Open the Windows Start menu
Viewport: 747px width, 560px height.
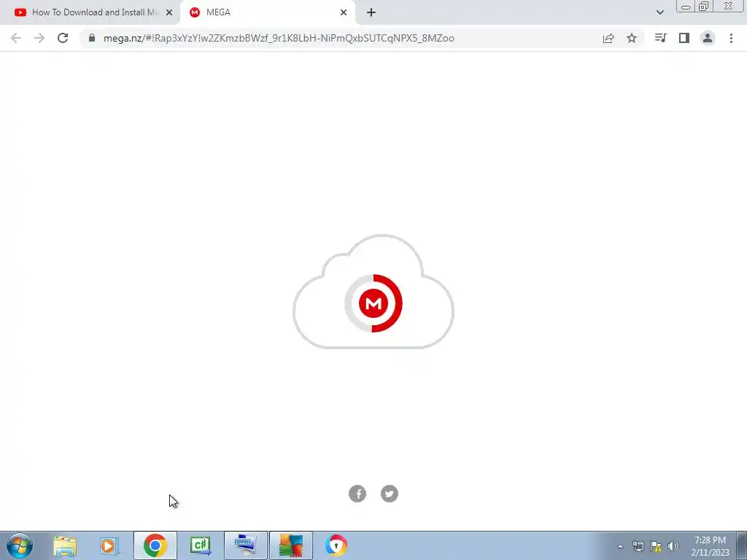tap(19, 545)
